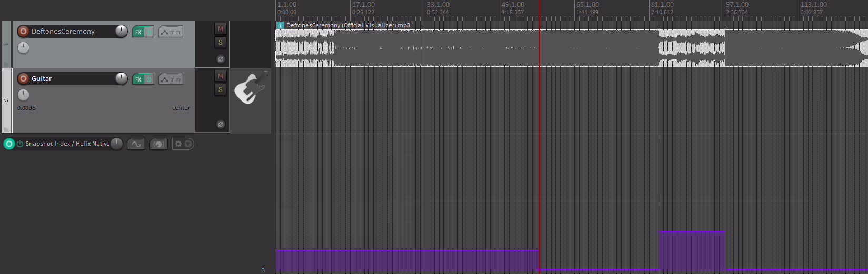Click the folder icon of track 2

point(6,129)
